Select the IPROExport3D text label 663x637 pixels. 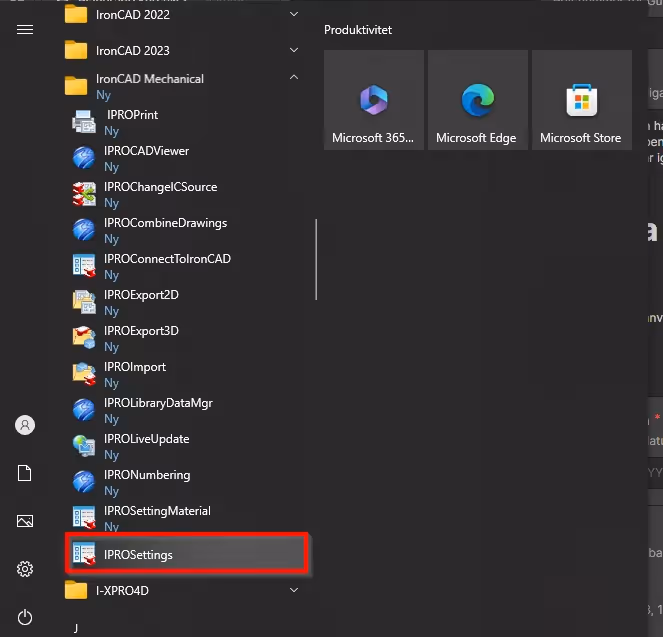tap(141, 331)
